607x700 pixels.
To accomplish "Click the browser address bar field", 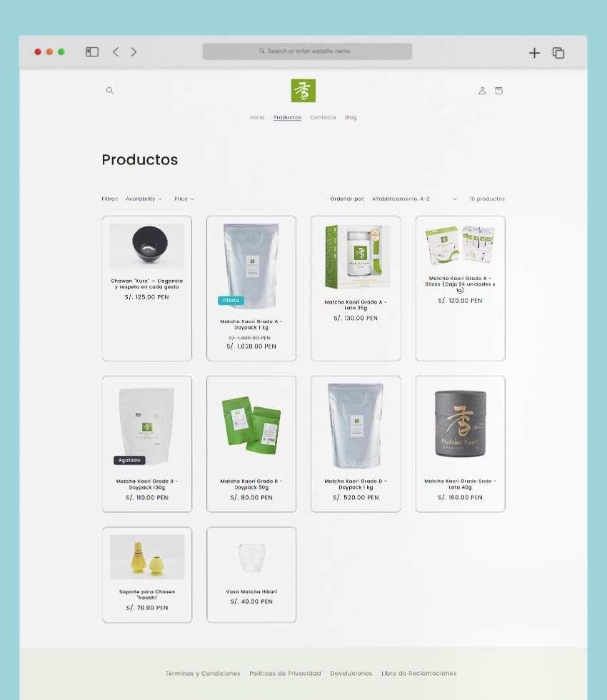I will point(307,51).
